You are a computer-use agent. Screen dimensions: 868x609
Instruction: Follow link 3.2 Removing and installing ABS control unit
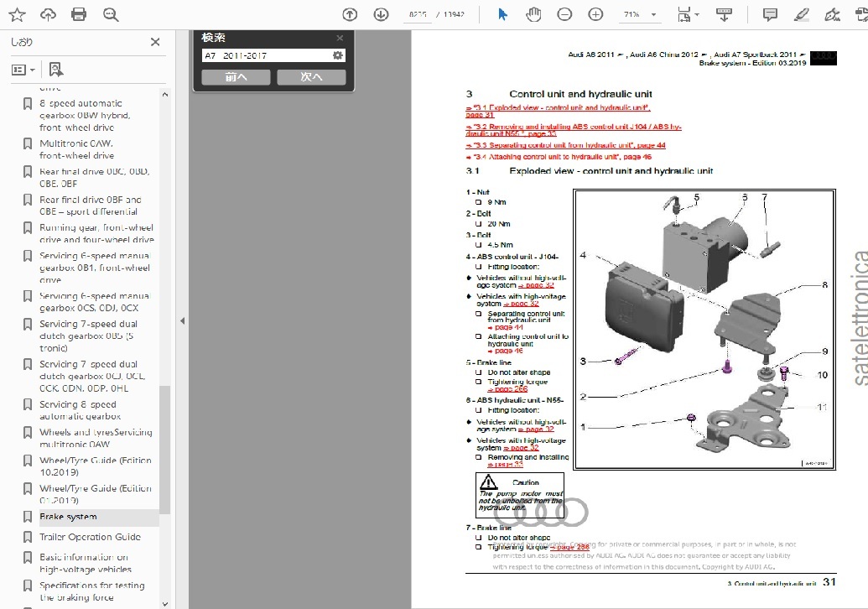click(x=574, y=130)
